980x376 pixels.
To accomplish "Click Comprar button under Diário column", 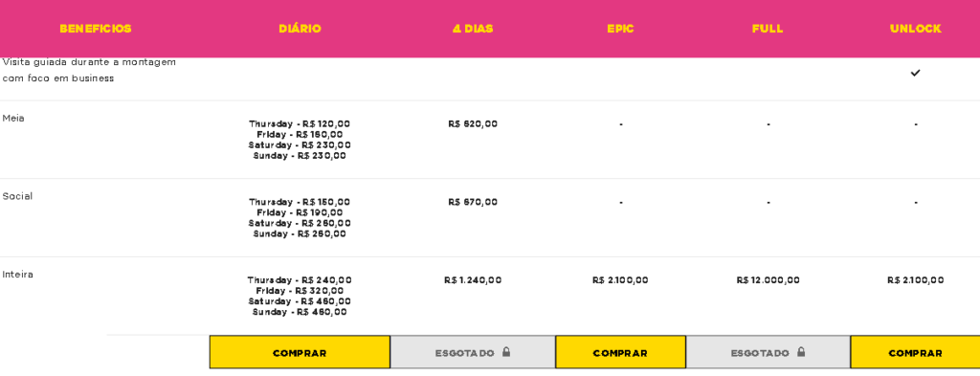I will click(x=300, y=352).
